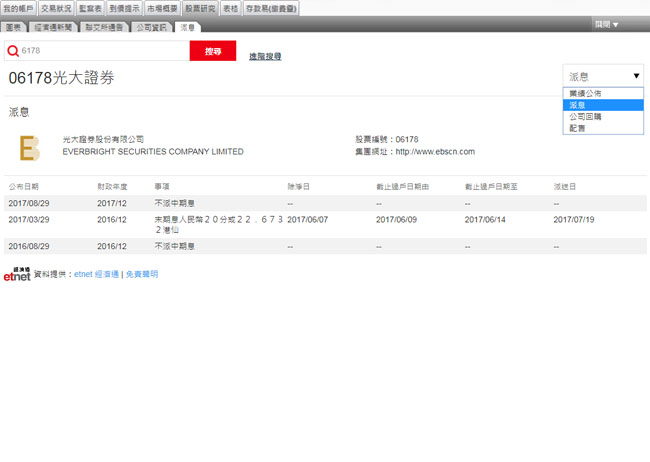The width and height of the screenshot is (650, 462).
Task: Click the 股票編號:06178 text
Action: tap(387, 139)
